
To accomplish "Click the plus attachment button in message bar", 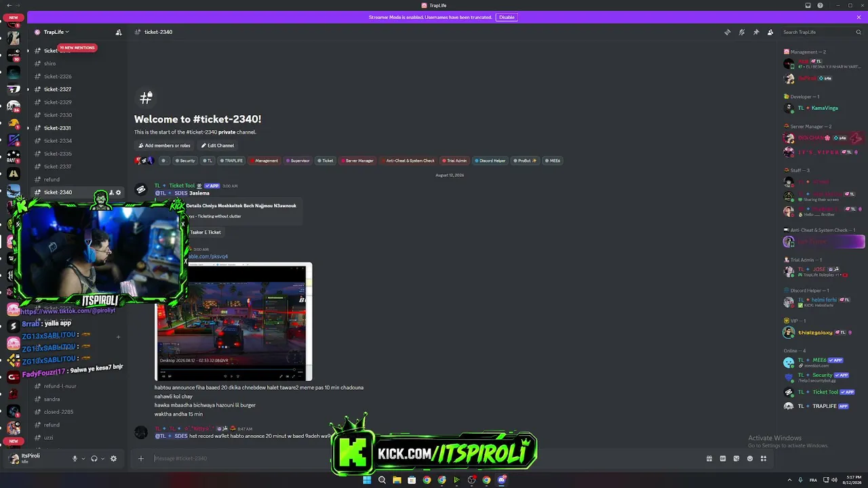I will tap(141, 459).
